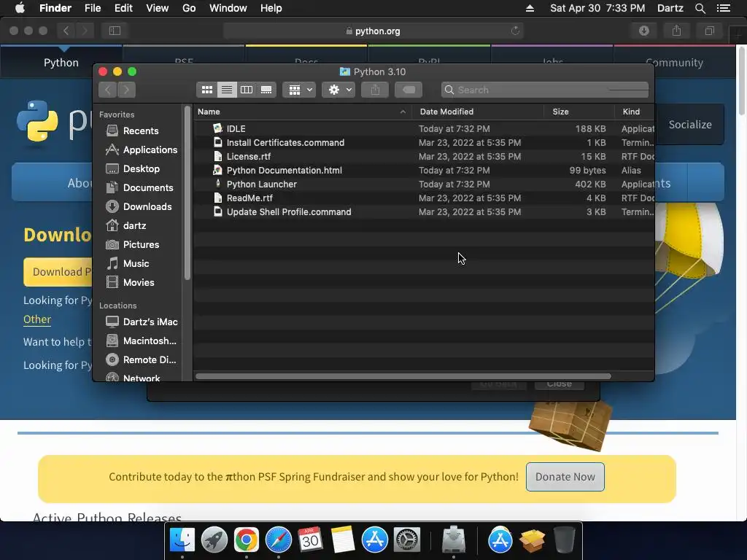Image resolution: width=747 pixels, height=560 pixels.
Task: Open the File menu
Action: pos(93,8)
